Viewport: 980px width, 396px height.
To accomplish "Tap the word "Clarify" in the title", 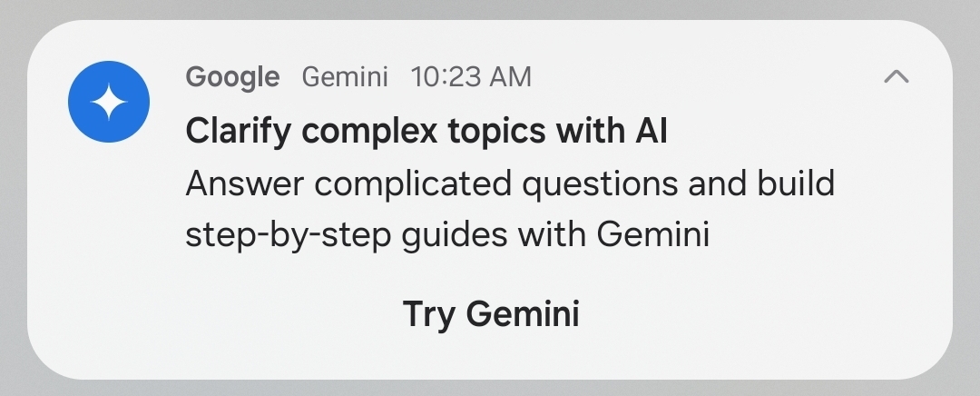I will (x=238, y=132).
